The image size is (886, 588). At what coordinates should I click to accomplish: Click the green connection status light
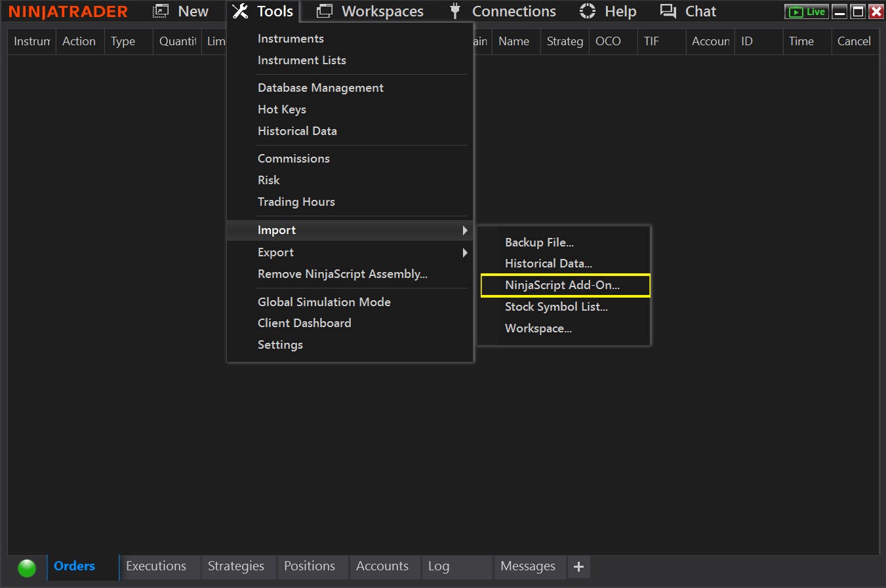27,568
